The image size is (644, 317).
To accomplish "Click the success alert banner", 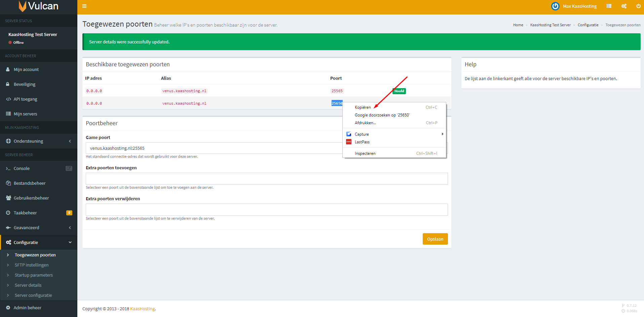I will (361, 42).
